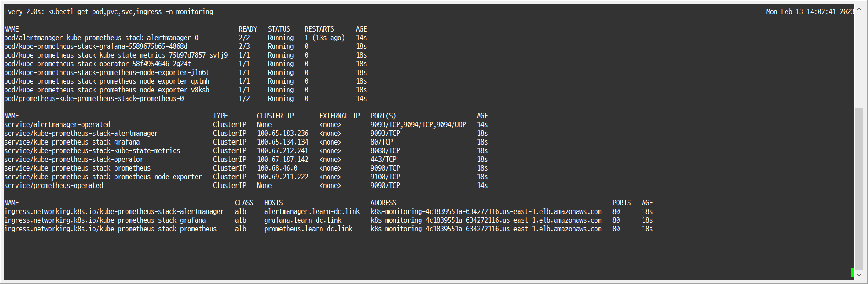
Task: Click the 2/3 READY value for grafana pod
Action: (x=244, y=47)
